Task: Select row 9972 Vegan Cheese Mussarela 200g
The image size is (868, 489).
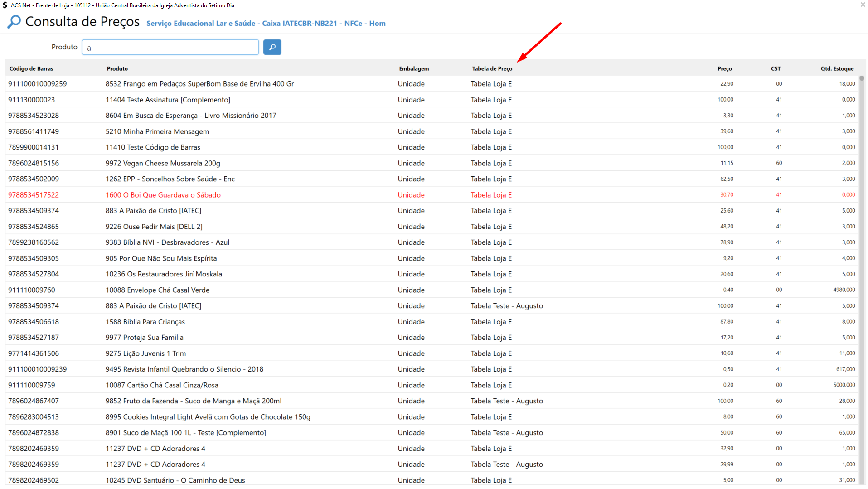Action: [432, 163]
